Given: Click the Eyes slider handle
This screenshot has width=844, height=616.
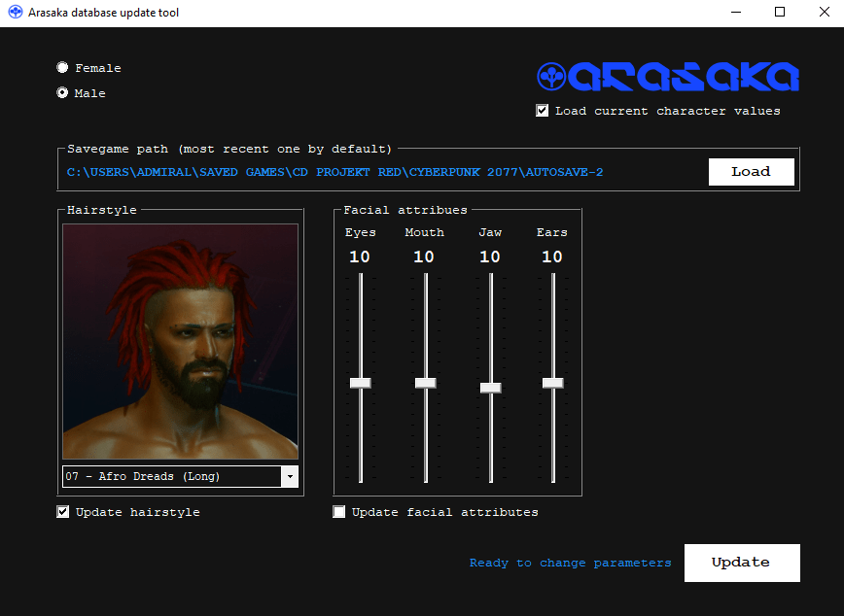Looking at the screenshot, I should pos(361,383).
